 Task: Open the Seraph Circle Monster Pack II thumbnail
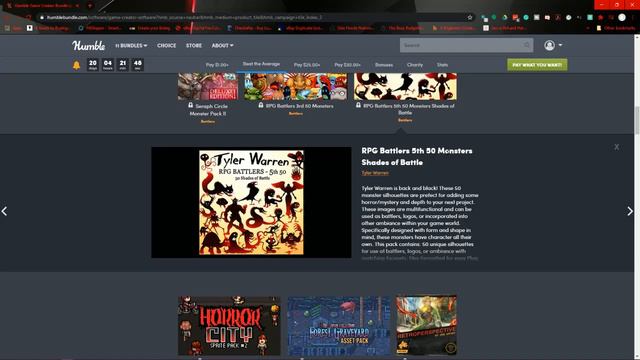208,87
